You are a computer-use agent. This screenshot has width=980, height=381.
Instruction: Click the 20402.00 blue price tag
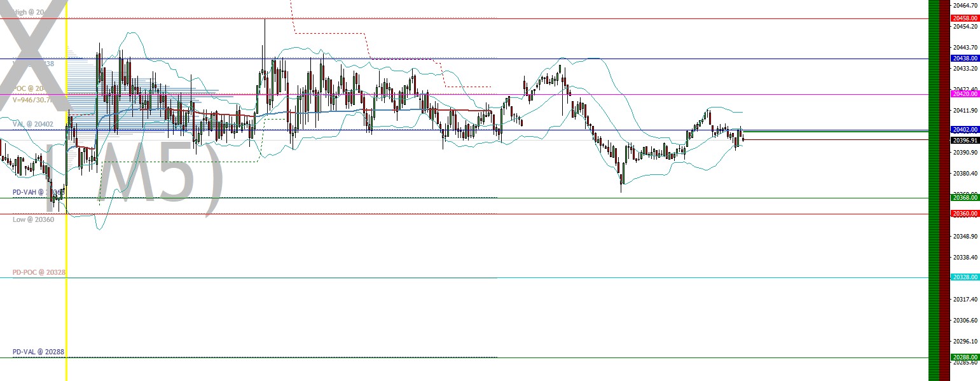pos(964,129)
